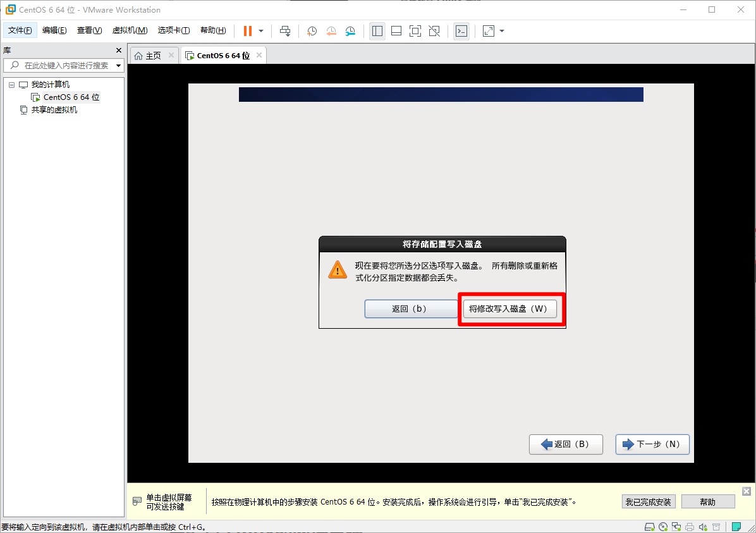Select 我的计算机 in the library tree
Viewport: 756px width, 533px height.
50,85
